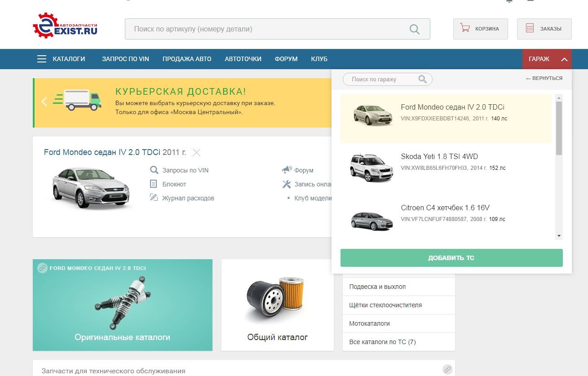Open Запросы по VIN link
Viewport: 588px width, 376px height.
click(x=185, y=170)
